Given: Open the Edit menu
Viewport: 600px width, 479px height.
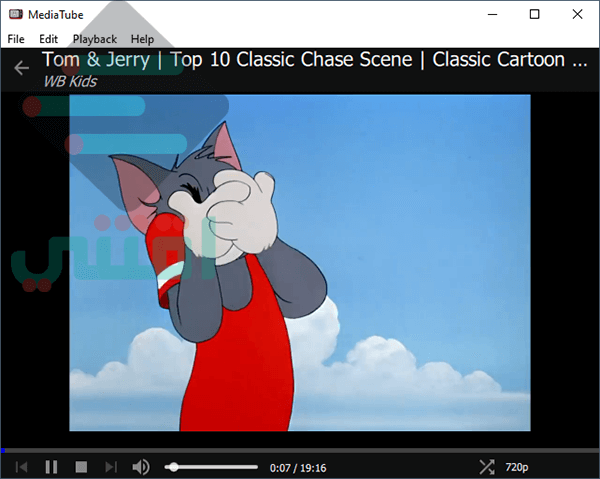Looking at the screenshot, I should [x=48, y=39].
